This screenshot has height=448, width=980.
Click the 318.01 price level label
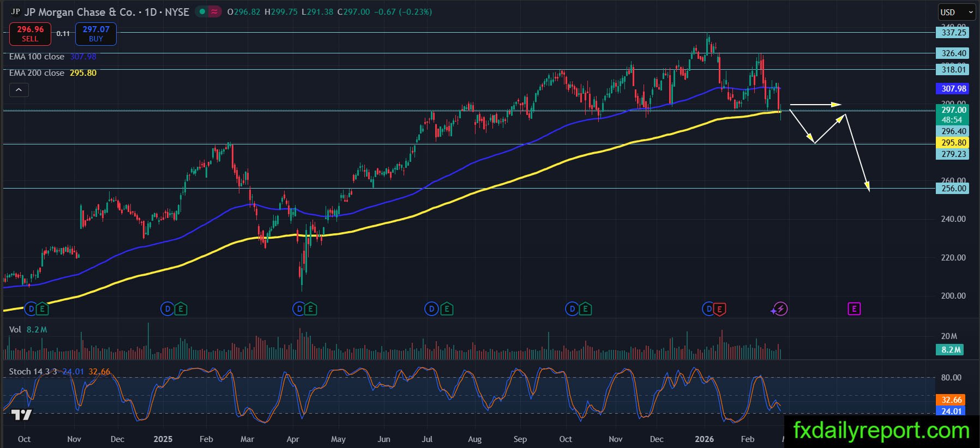point(954,70)
